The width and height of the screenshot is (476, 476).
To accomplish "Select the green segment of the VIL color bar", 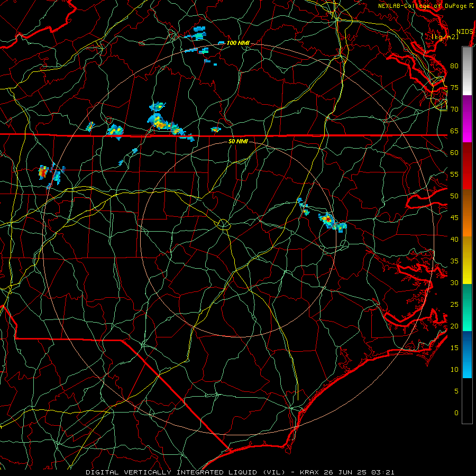I will [x=467, y=307].
